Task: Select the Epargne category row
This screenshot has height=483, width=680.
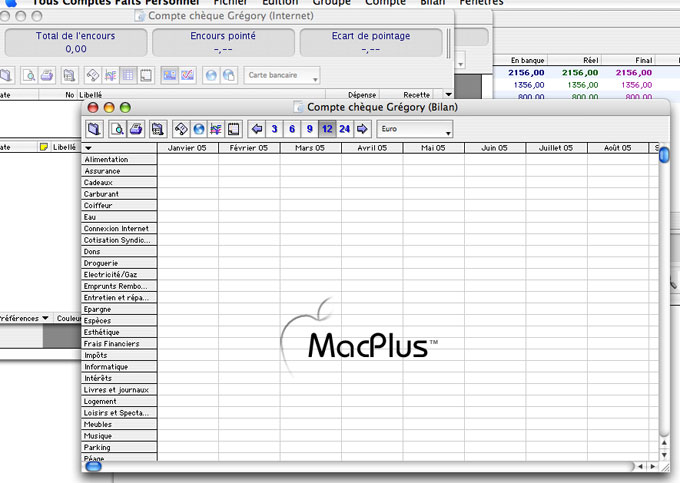Action: tap(119, 309)
